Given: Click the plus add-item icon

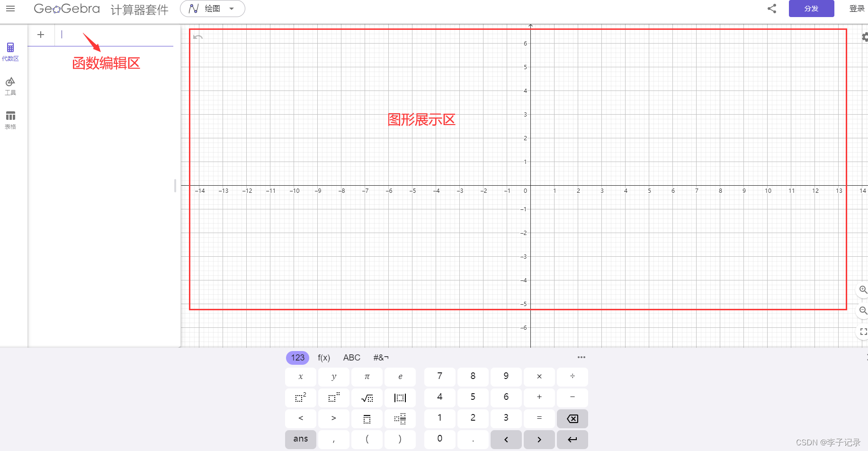Looking at the screenshot, I should point(41,35).
